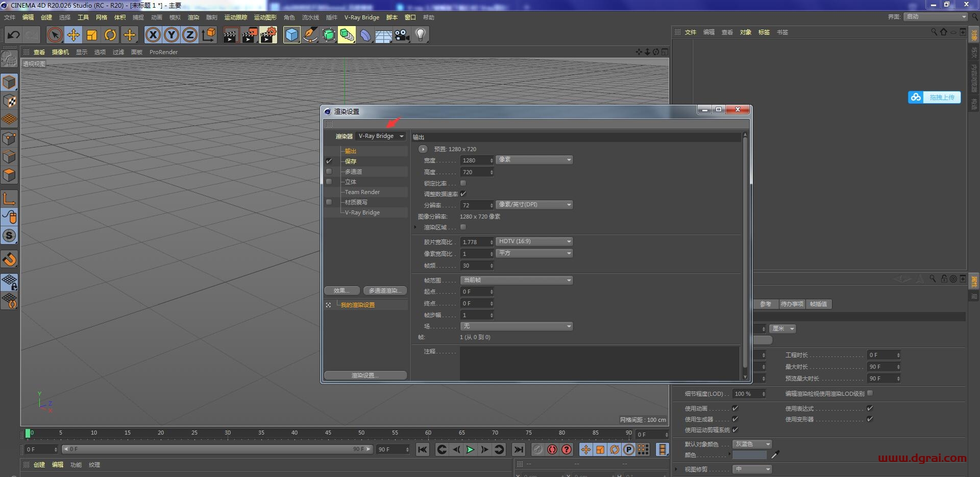Add a Cube primitive from the toolbar
This screenshot has height=477, width=980.
tap(291, 35)
